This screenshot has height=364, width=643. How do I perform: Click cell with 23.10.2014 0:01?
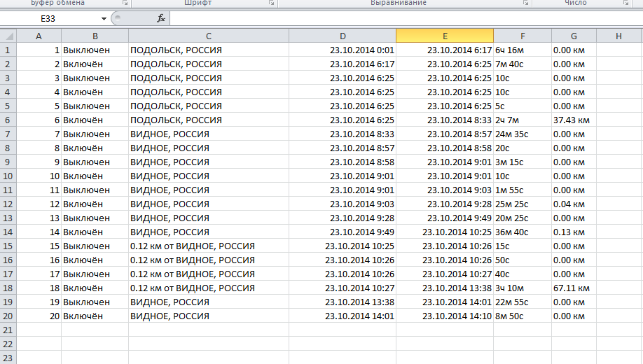tap(343, 50)
